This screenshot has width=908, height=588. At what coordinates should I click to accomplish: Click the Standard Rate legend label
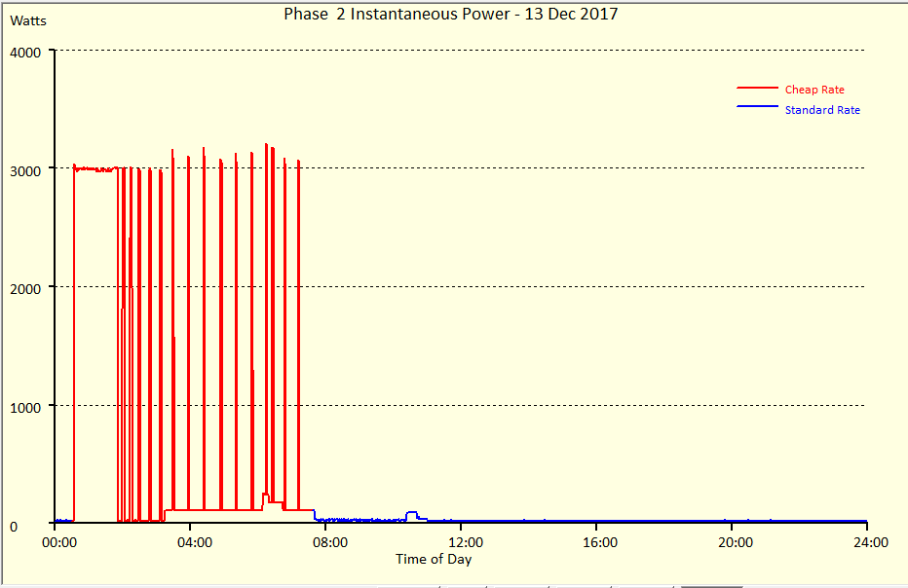[x=821, y=110]
